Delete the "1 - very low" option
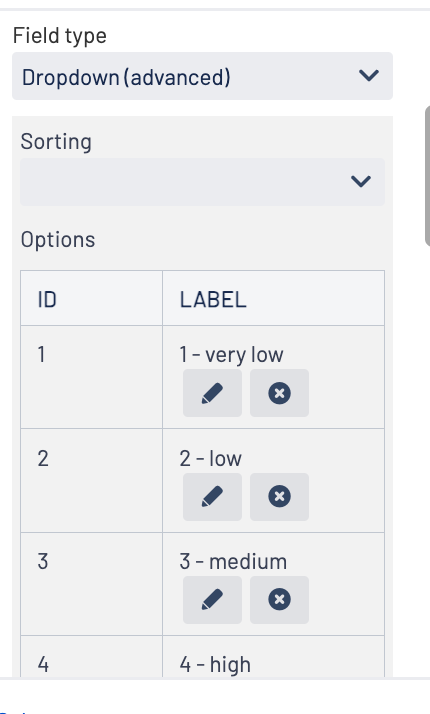The width and height of the screenshot is (430, 714). pyautogui.click(x=279, y=393)
